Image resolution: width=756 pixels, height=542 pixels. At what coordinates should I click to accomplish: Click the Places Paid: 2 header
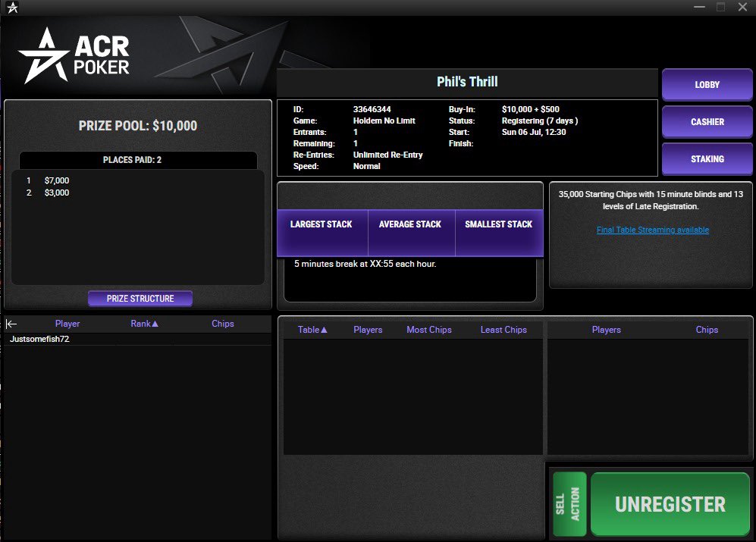(x=138, y=160)
